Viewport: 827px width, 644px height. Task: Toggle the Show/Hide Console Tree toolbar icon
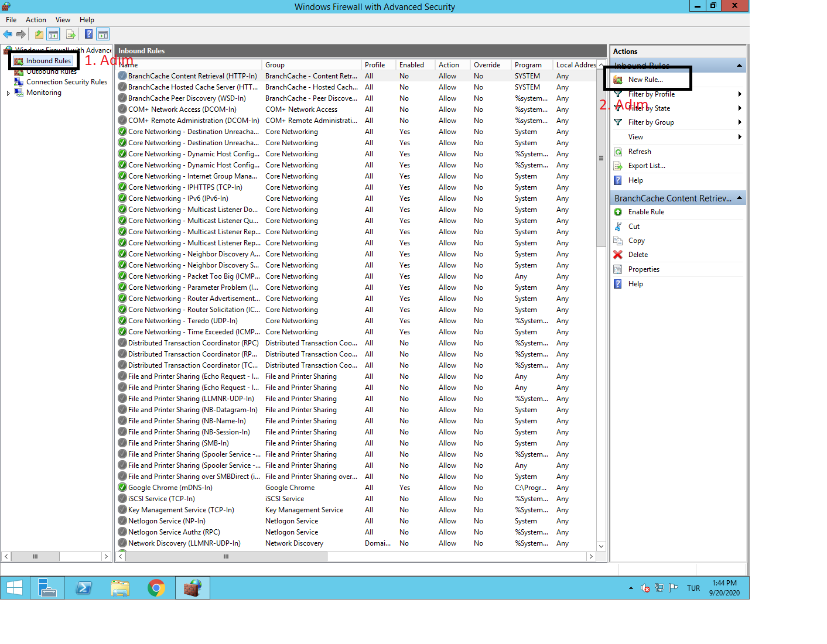click(53, 35)
